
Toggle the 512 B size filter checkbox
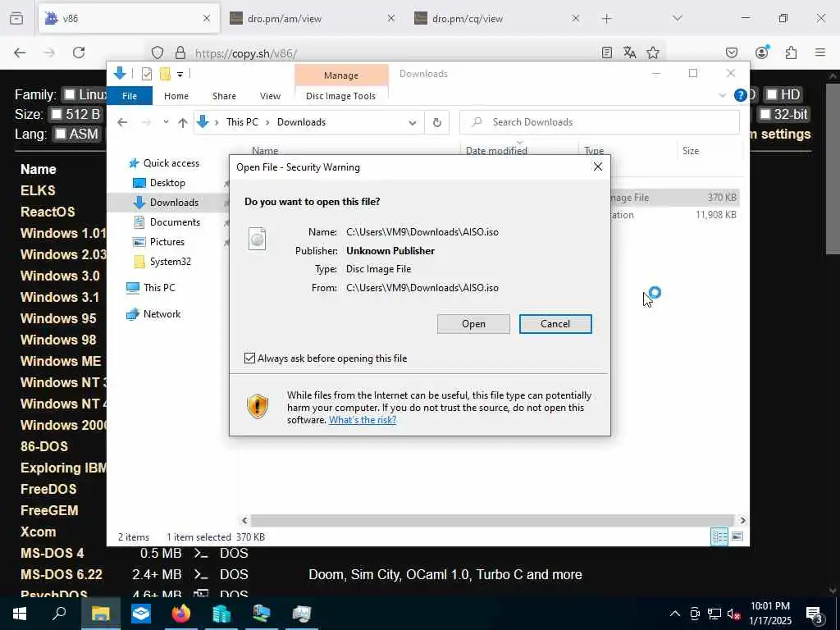(57, 114)
